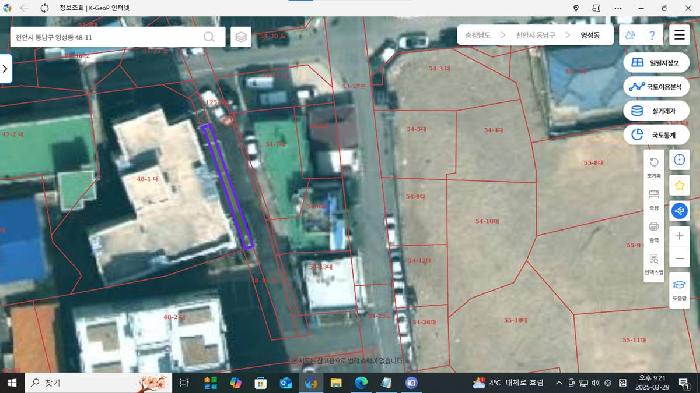Open the 국토이용분석 analysis button
This screenshot has height=393, width=700.
(656, 87)
